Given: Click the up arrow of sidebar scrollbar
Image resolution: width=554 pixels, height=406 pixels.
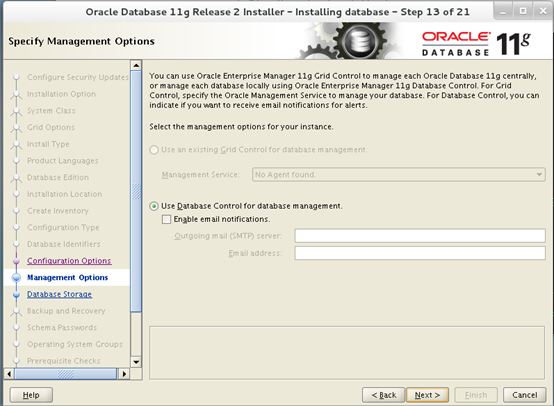Looking at the screenshot, I should pyautogui.click(x=136, y=65).
